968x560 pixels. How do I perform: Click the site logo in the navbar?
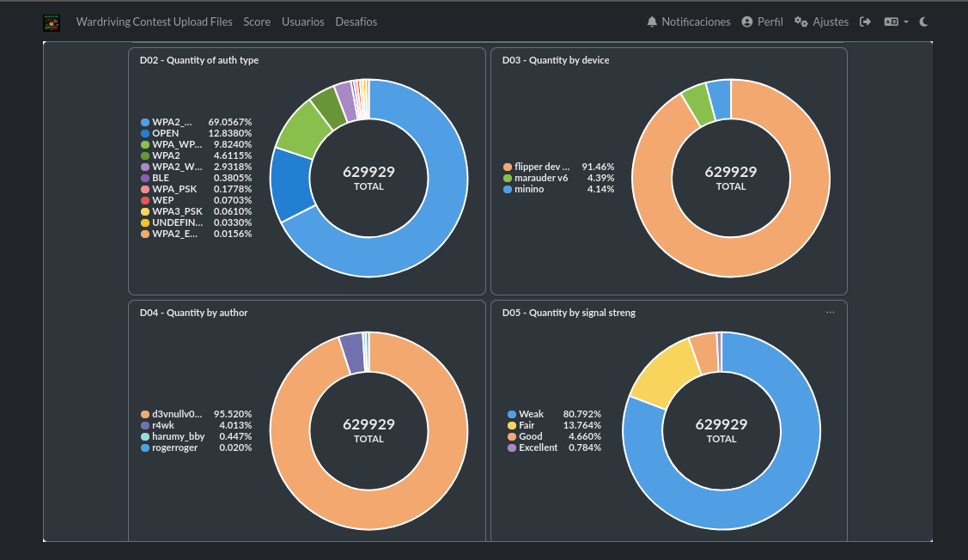pyautogui.click(x=52, y=23)
